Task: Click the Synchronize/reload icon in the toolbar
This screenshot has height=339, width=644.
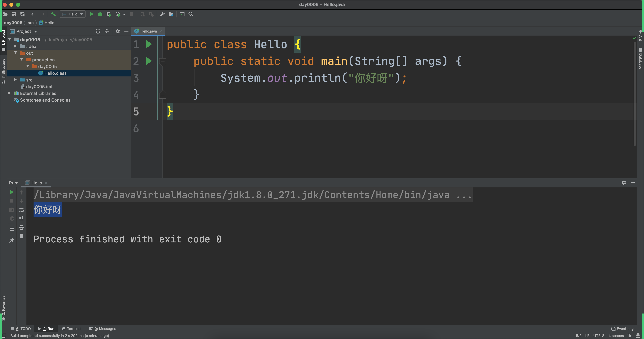Action: pos(22,14)
